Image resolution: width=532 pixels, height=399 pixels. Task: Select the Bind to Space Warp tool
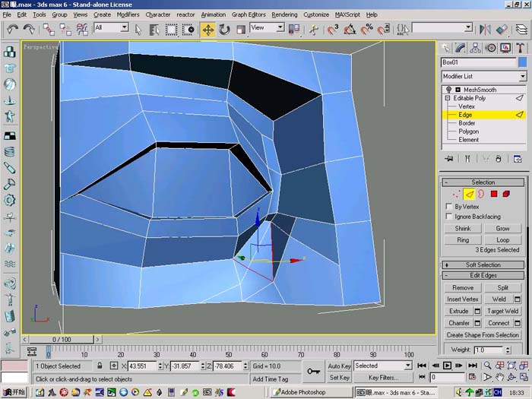pos(82,30)
